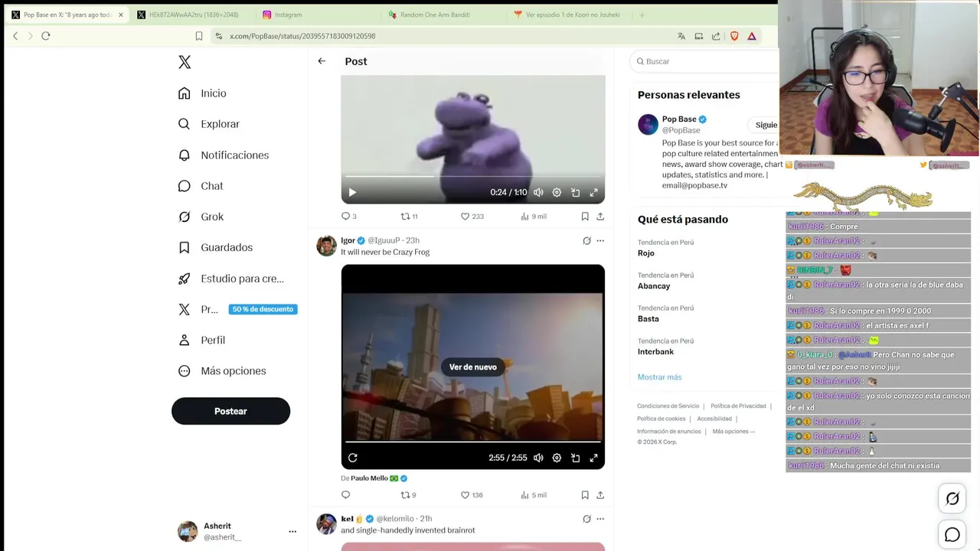Click Grok icon on kel's post
Image resolution: width=980 pixels, height=551 pixels.
pyautogui.click(x=586, y=519)
